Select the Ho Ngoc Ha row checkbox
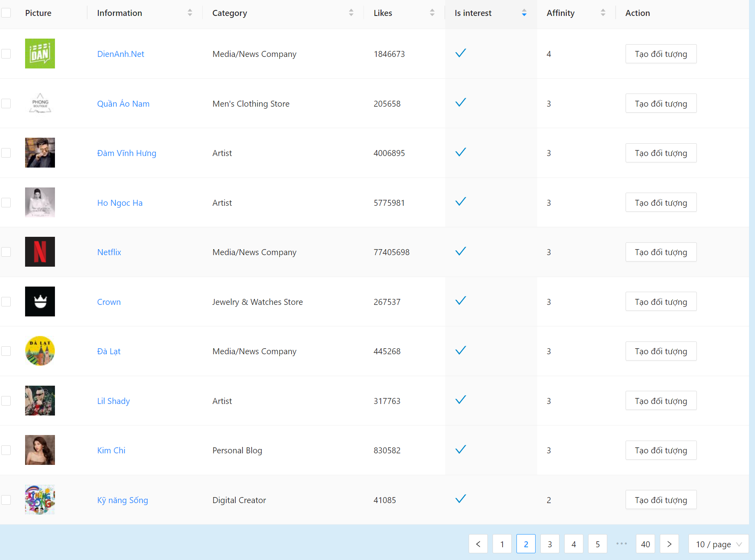755x560 pixels. tap(6, 203)
